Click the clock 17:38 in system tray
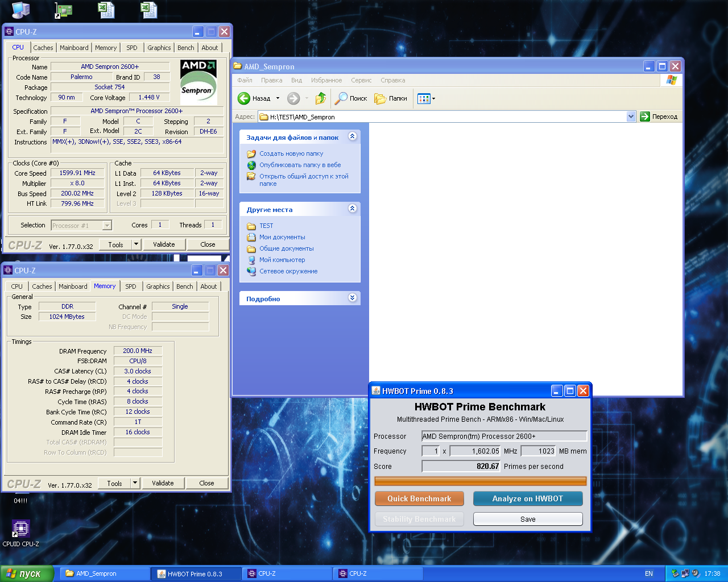Image resolution: width=728 pixels, height=582 pixels. pos(712,573)
